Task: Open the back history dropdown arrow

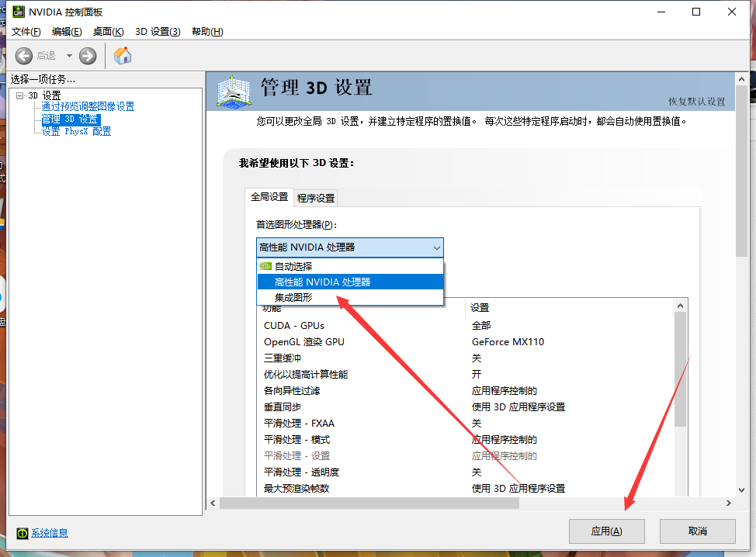Action: pos(69,56)
